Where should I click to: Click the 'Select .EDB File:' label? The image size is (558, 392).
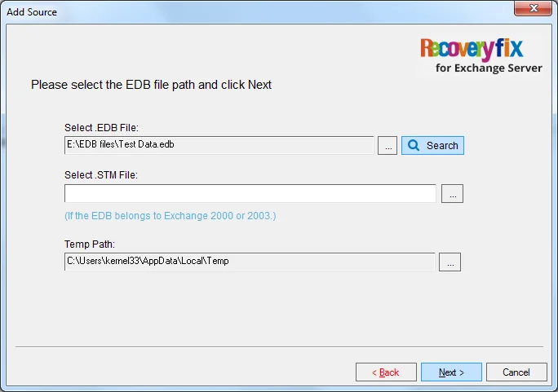click(x=101, y=128)
